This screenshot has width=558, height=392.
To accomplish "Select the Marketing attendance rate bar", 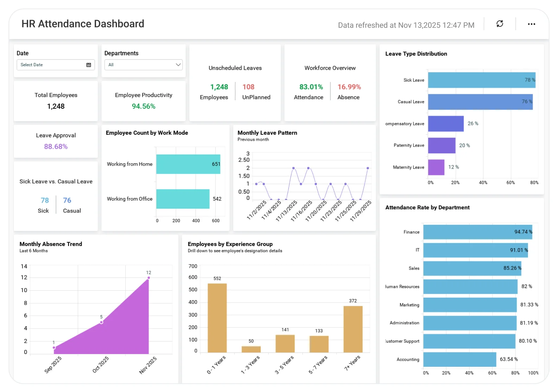I will pos(470,305).
